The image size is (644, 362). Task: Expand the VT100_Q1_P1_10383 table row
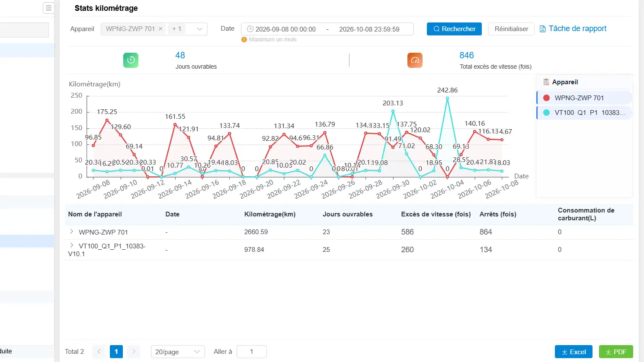coord(72,245)
